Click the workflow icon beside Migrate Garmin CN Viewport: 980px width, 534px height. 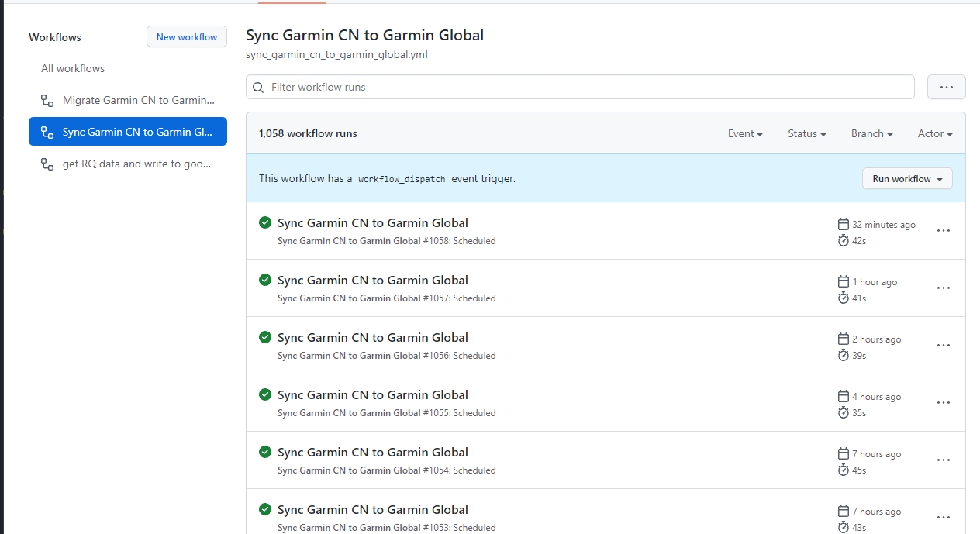(47, 100)
